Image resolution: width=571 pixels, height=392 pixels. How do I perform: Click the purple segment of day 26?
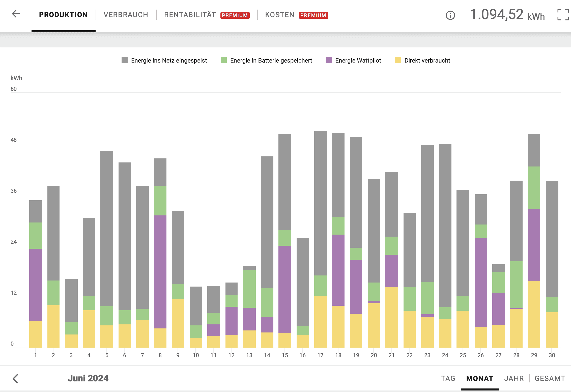481,283
